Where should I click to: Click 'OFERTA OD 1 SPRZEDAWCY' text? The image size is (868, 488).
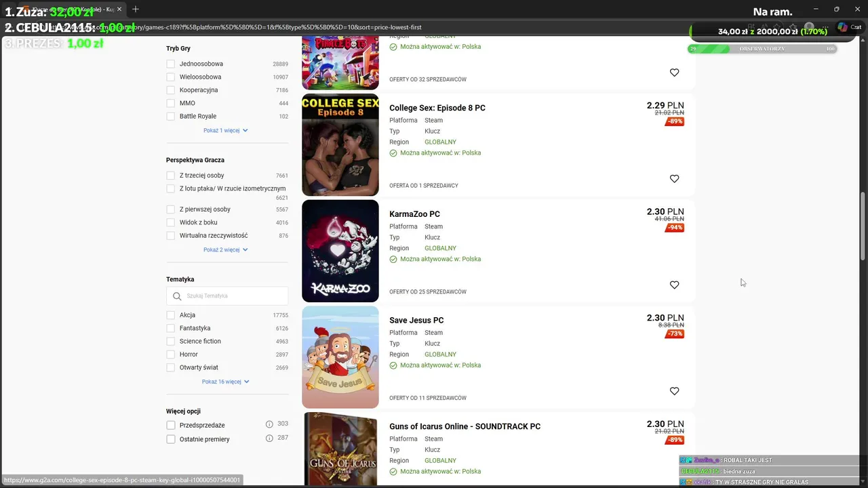424,186
